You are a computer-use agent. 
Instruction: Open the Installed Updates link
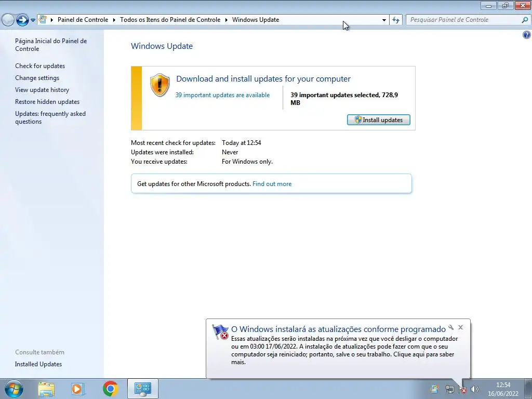38,364
